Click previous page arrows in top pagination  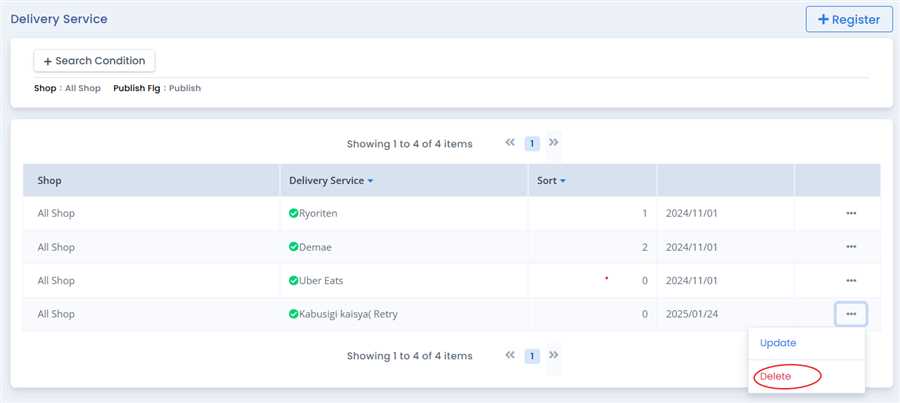510,143
